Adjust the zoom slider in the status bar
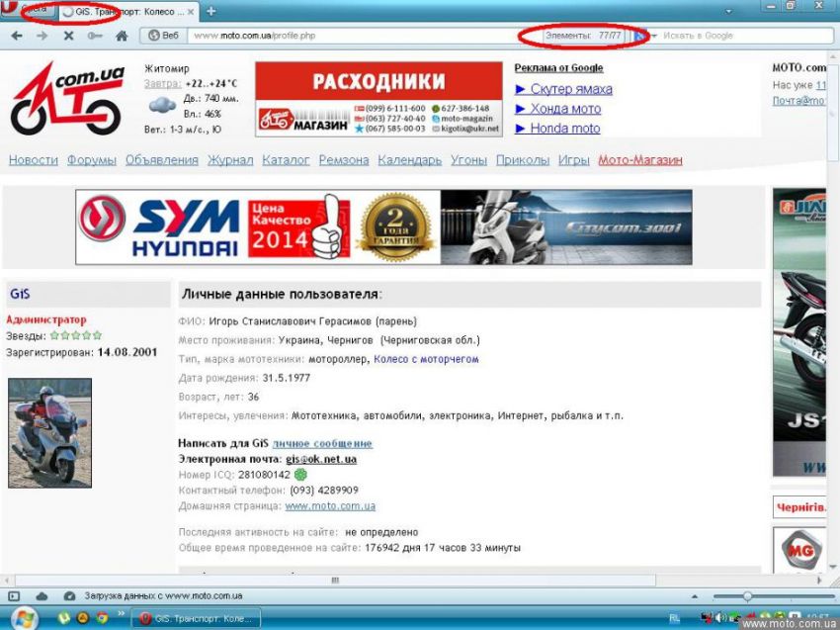This screenshot has height=630, width=840. click(x=748, y=596)
